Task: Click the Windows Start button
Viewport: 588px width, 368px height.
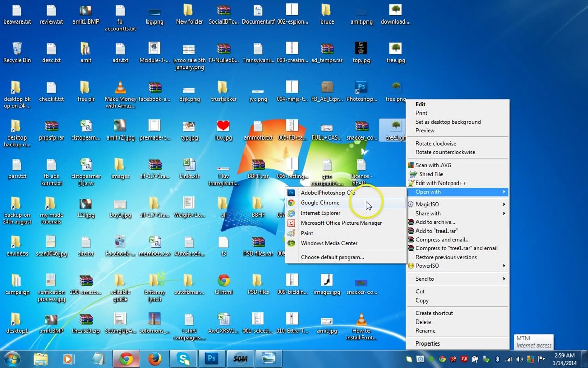Action: [12, 359]
